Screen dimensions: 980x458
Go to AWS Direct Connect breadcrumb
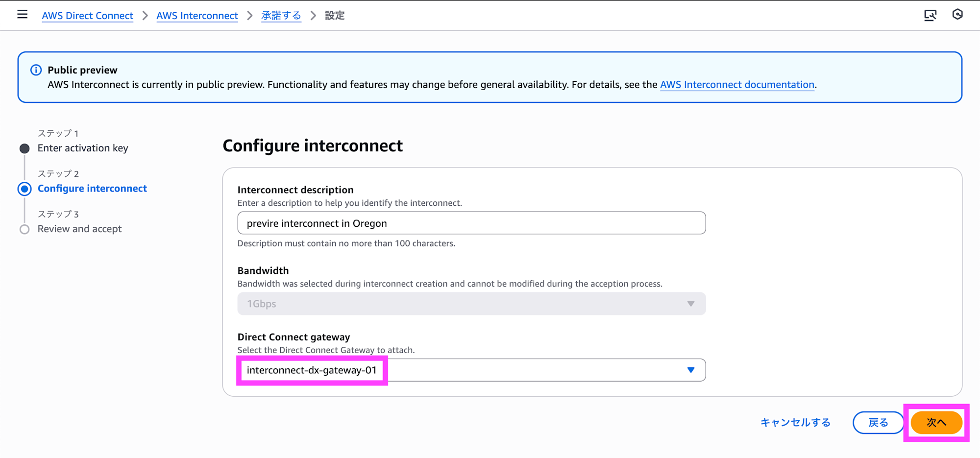pos(87,16)
